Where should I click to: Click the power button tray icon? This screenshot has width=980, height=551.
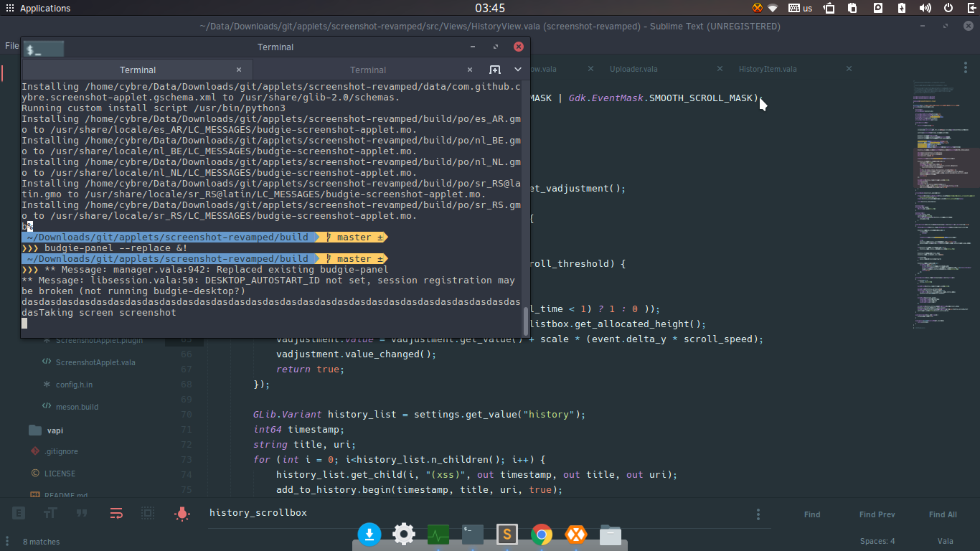(948, 8)
